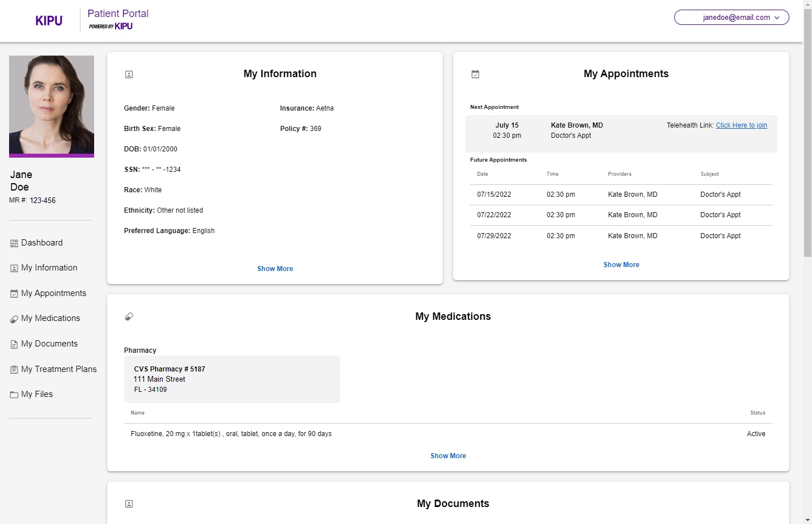Click the pill icon in My Medications card
This screenshot has width=812, height=524.
129,316
